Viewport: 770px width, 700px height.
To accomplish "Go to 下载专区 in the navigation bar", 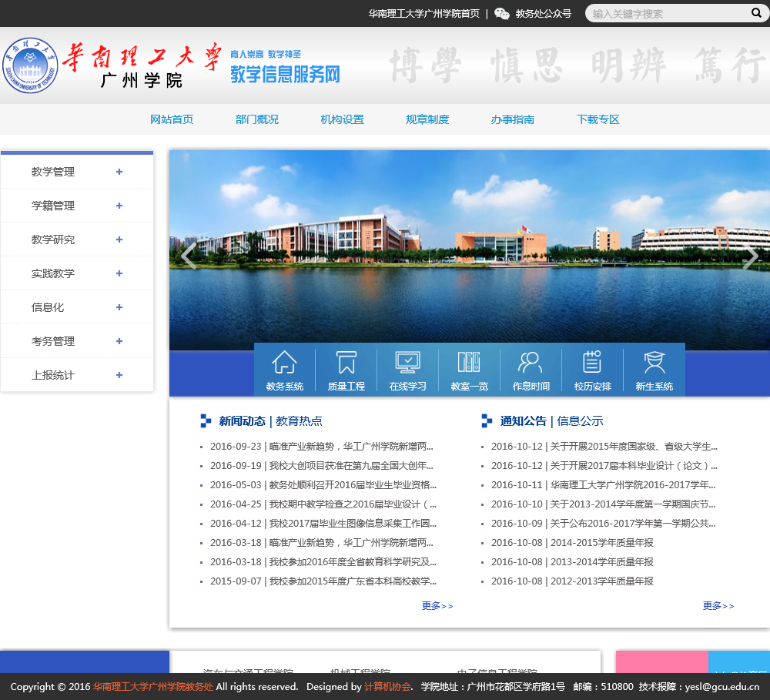I will click(x=598, y=119).
